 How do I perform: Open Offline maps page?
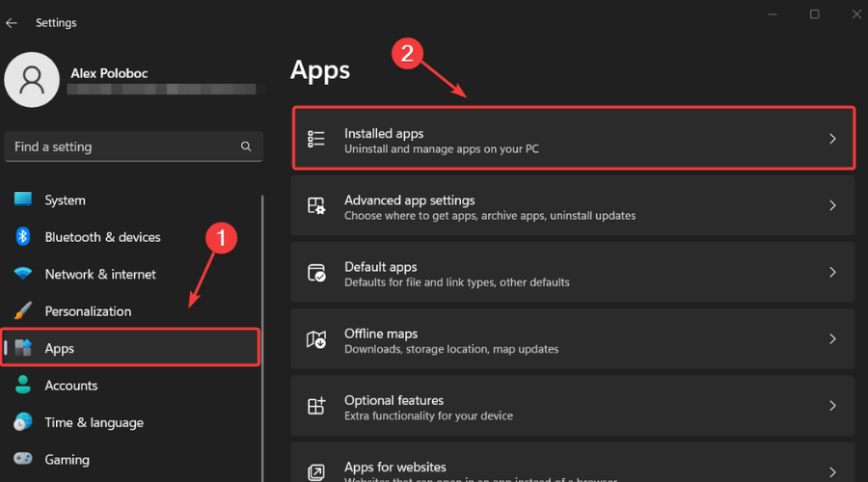coord(573,339)
